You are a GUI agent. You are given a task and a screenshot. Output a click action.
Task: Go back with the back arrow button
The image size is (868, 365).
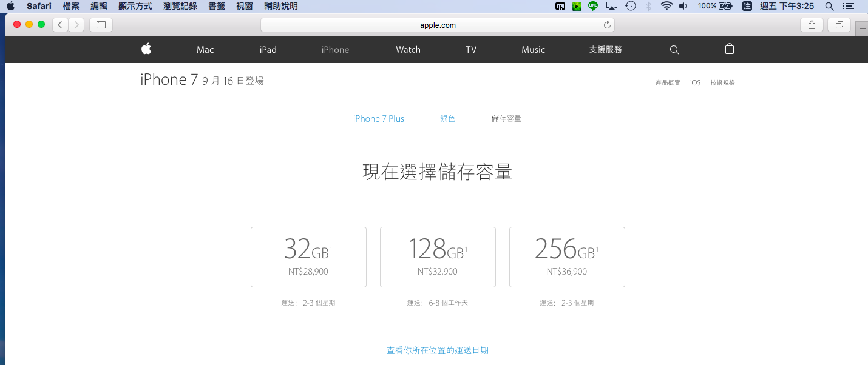point(60,25)
